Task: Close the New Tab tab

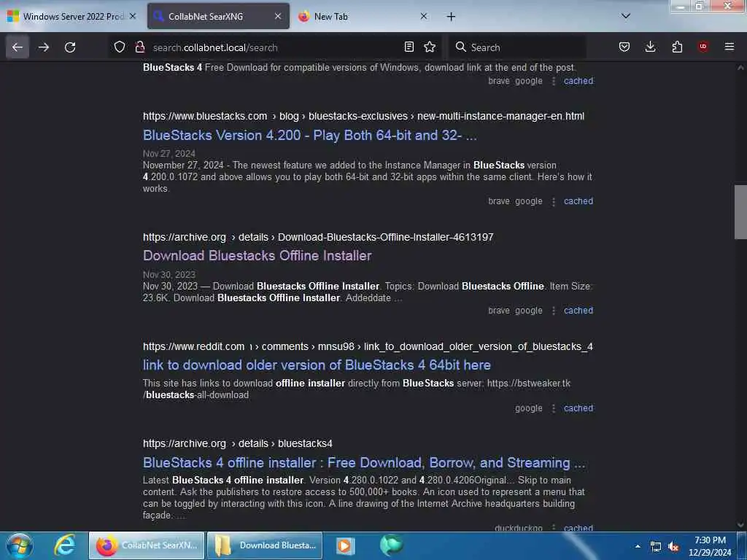Action: point(424,17)
